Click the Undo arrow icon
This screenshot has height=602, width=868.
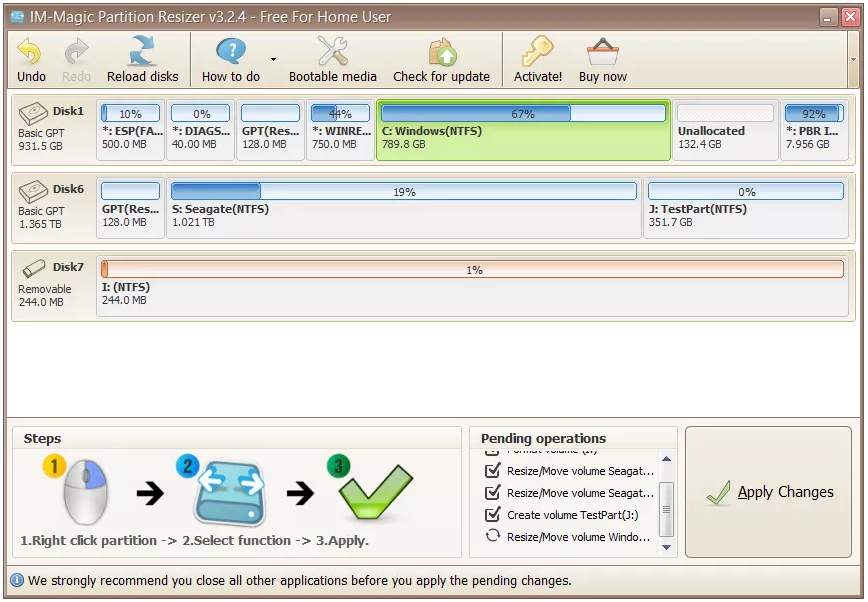click(x=31, y=52)
